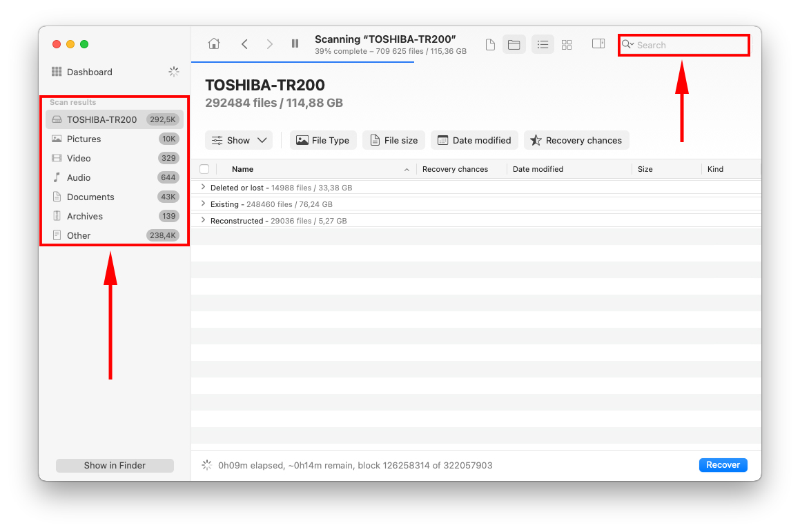Click Show in Finder
The height and width of the screenshot is (532, 800).
[x=115, y=465]
